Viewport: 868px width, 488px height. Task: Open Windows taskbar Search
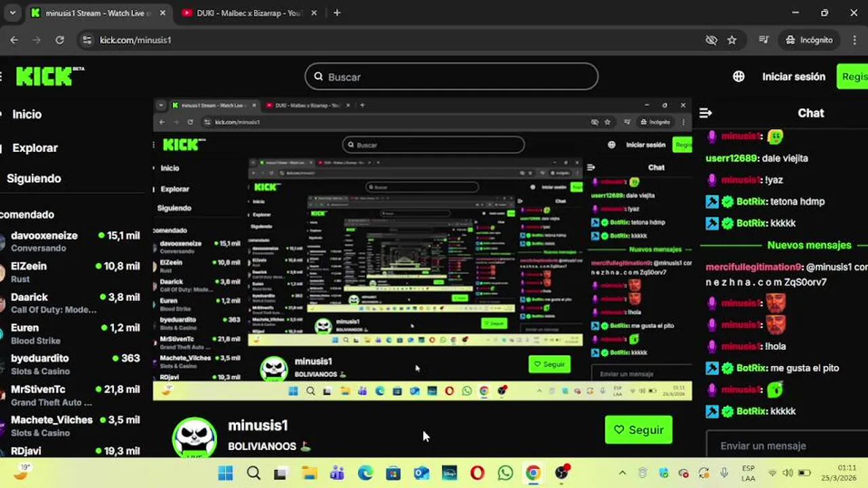coord(254,473)
